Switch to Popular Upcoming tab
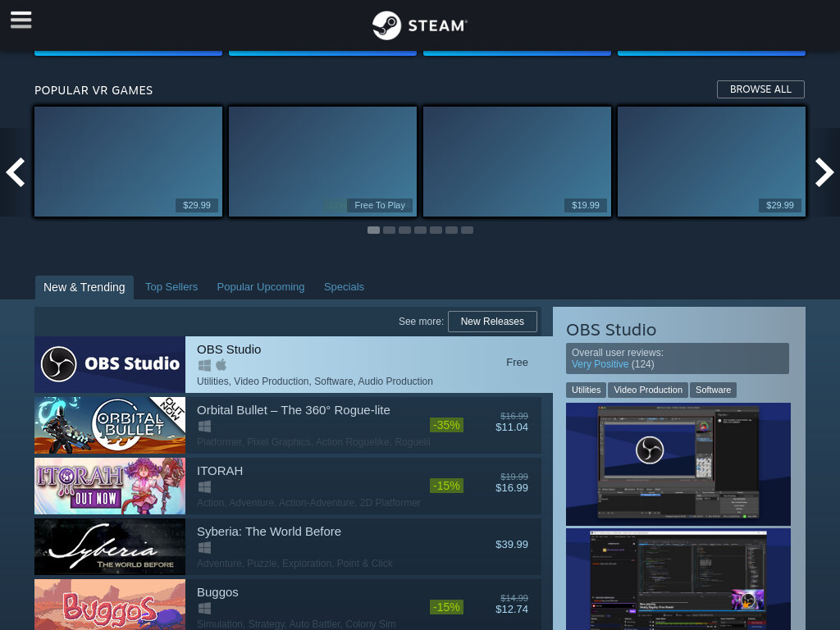 [260, 287]
